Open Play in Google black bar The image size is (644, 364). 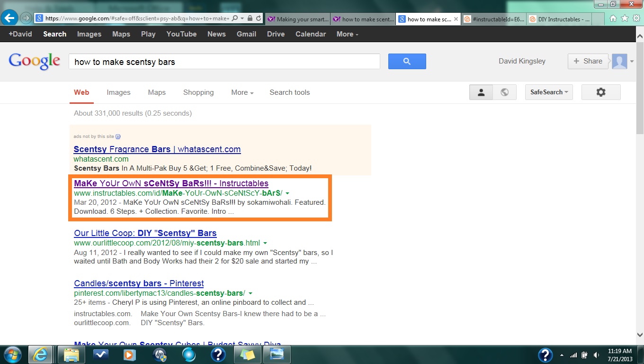coord(148,34)
